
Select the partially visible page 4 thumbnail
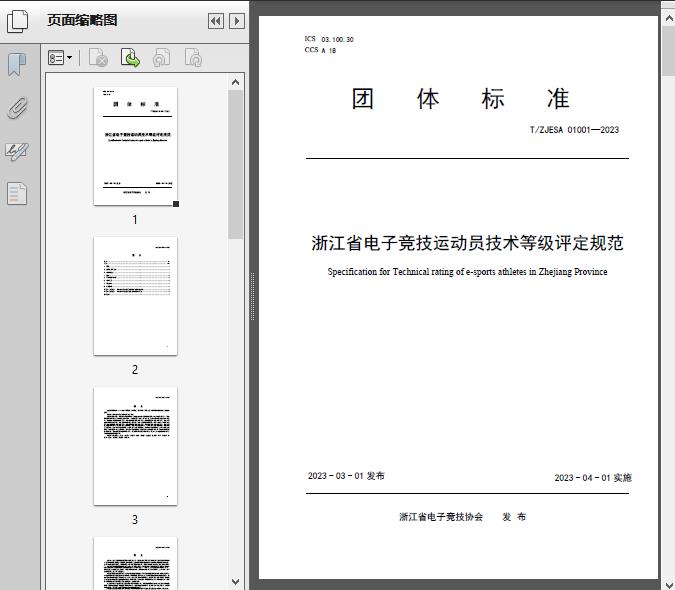pyautogui.click(x=135, y=563)
